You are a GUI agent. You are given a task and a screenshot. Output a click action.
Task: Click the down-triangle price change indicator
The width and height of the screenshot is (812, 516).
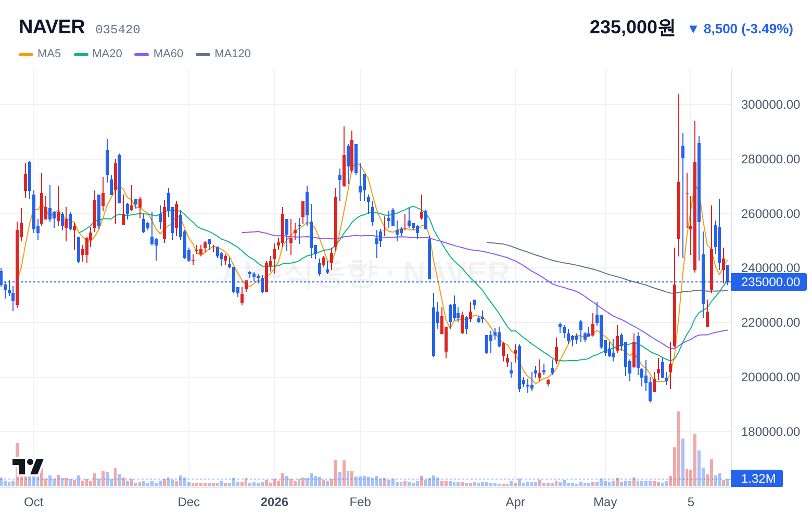click(693, 29)
